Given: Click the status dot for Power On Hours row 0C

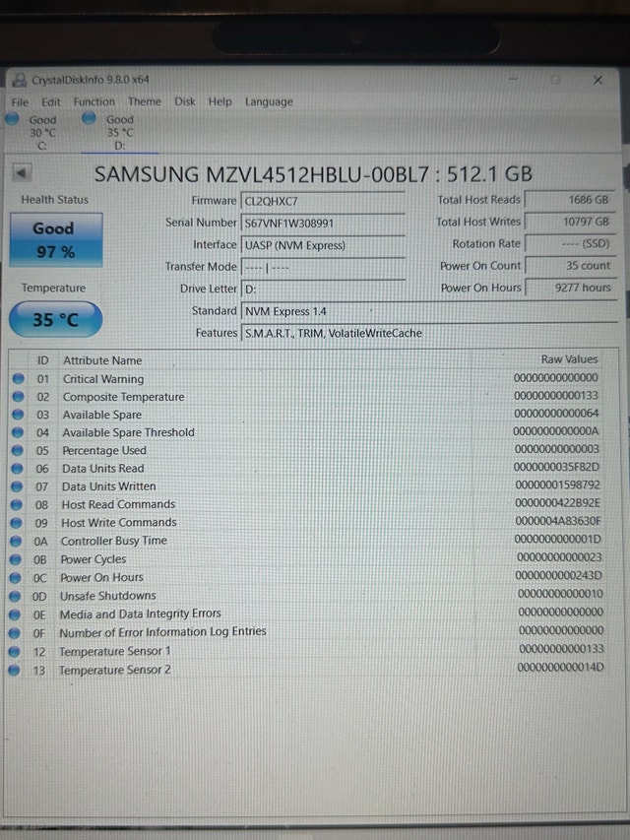Looking at the screenshot, I should (x=16, y=578).
